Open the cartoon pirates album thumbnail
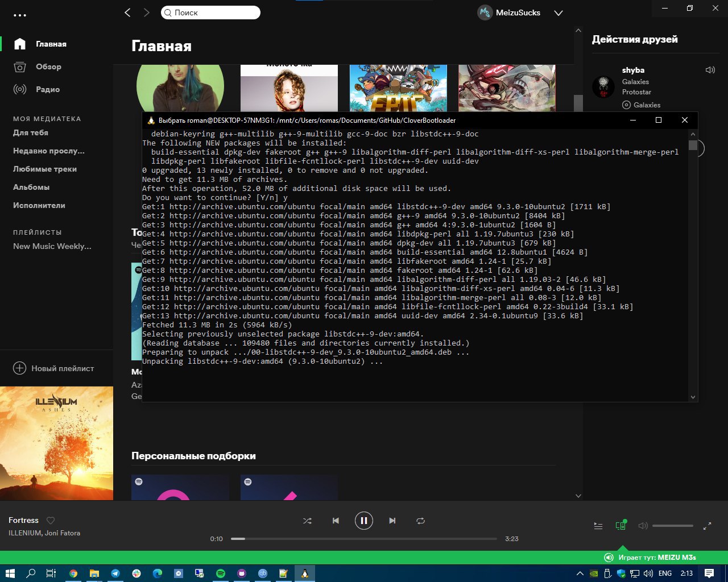 coord(398,88)
